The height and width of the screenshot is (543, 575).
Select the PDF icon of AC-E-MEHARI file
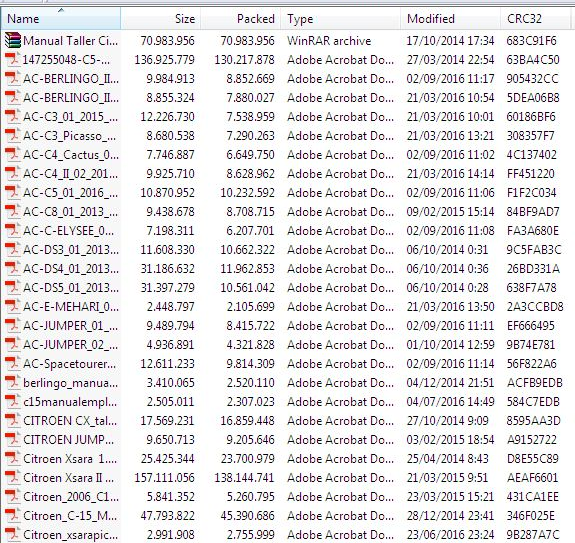12,306
